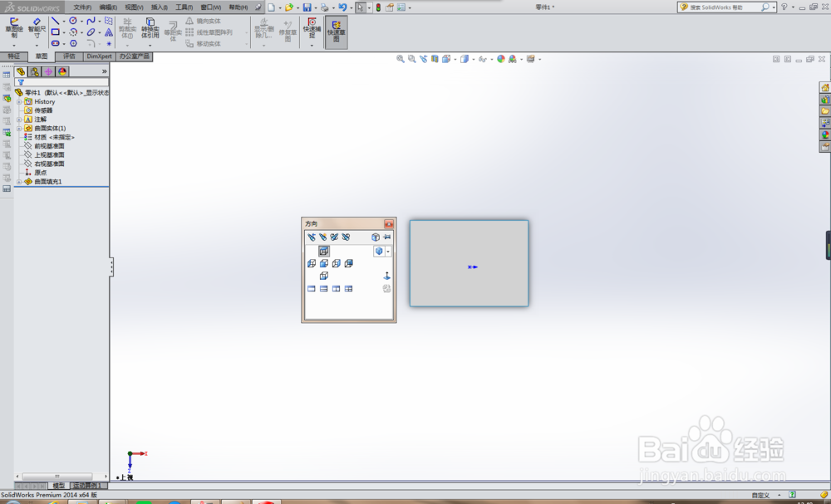Viewport: 831px width, 504px height.
Task: Toggle the selected Top view cube icon
Action: 323,251
